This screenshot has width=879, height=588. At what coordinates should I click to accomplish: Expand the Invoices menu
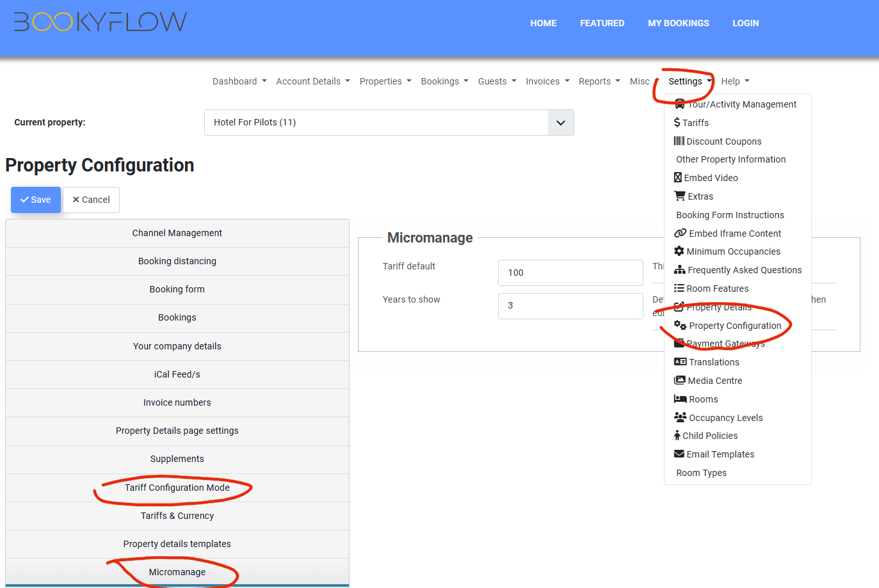547,81
